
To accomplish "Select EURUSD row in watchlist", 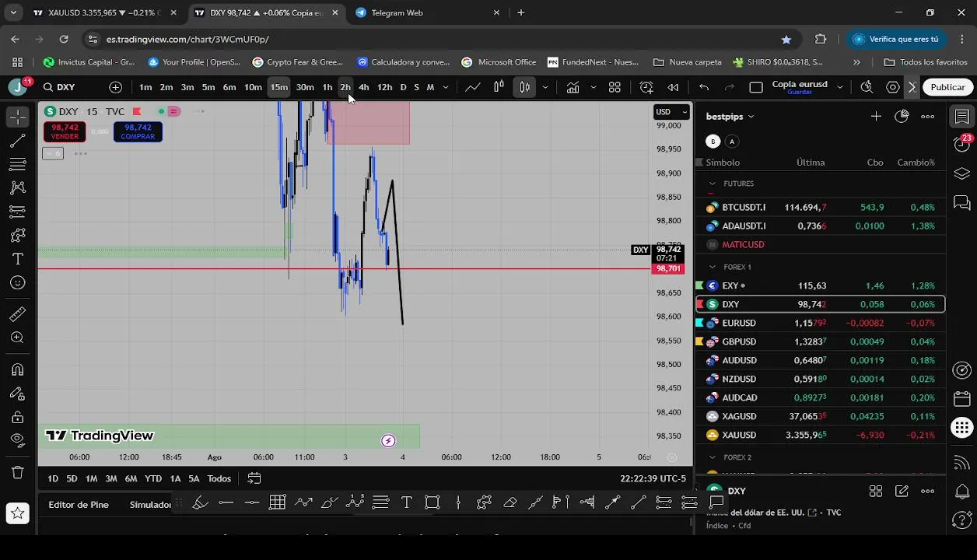I will (x=821, y=323).
